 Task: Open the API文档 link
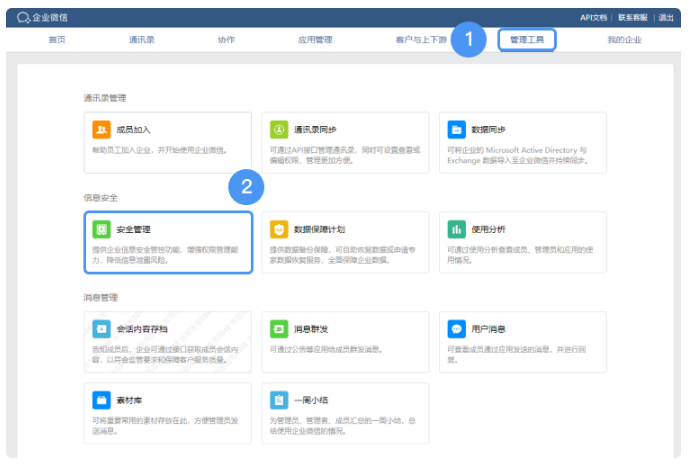pyautogui.click(x=594, y=17)
